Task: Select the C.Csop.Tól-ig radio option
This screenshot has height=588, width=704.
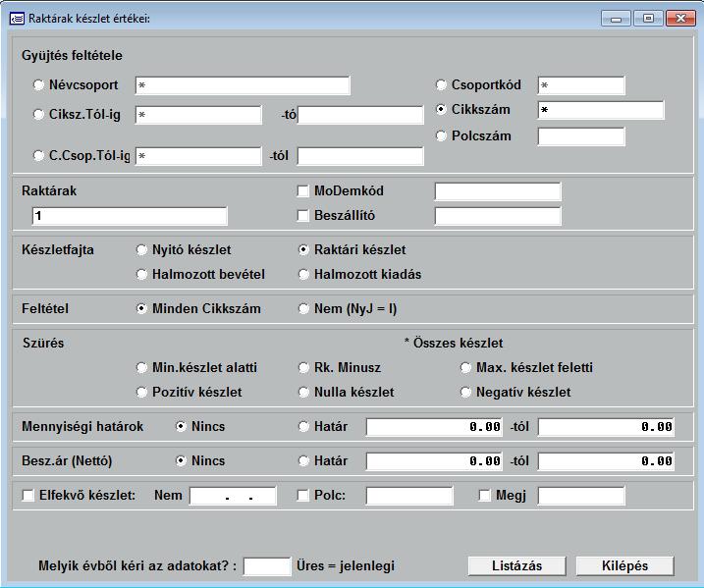Action: [38, 156]
